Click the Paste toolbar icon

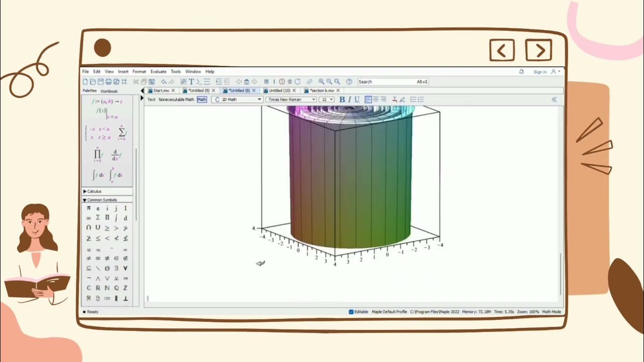(151, 81)
